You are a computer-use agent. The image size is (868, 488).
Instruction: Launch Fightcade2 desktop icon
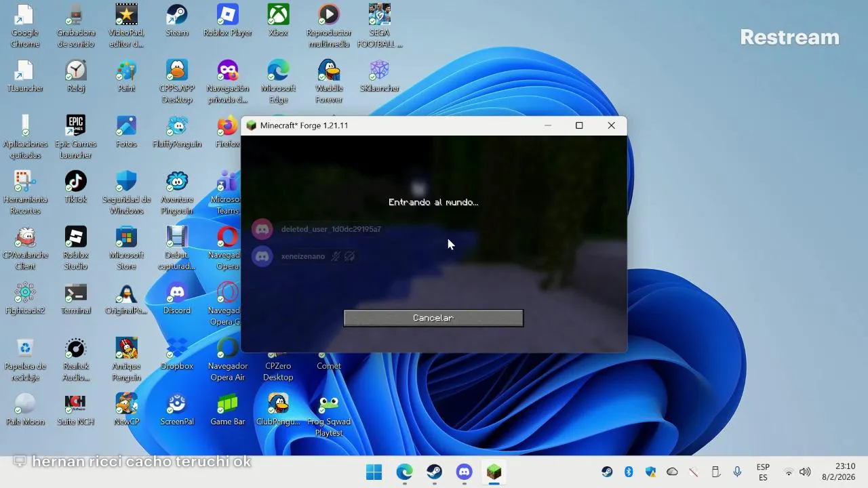pos(25,298)
